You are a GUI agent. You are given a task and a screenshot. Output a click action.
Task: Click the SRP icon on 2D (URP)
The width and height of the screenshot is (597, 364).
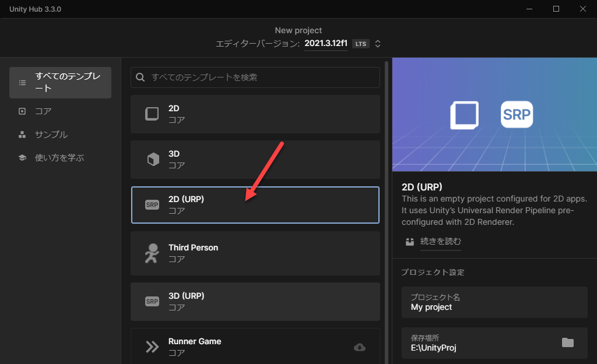152,204
